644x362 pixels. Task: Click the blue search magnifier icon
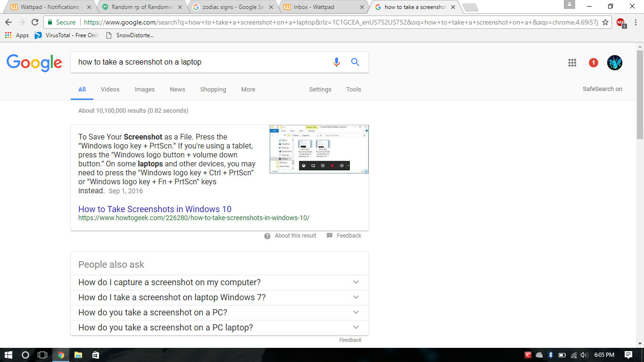355,62
